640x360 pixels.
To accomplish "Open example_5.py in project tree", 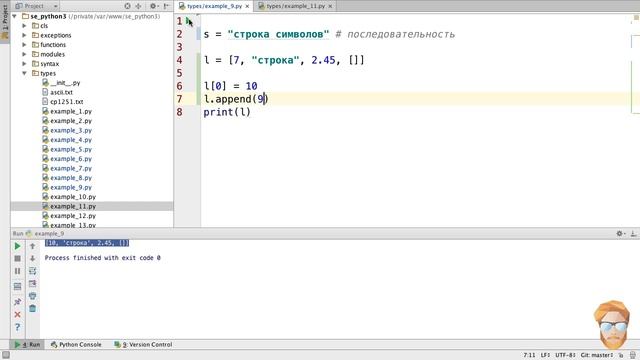I will (x=67, y=149).
